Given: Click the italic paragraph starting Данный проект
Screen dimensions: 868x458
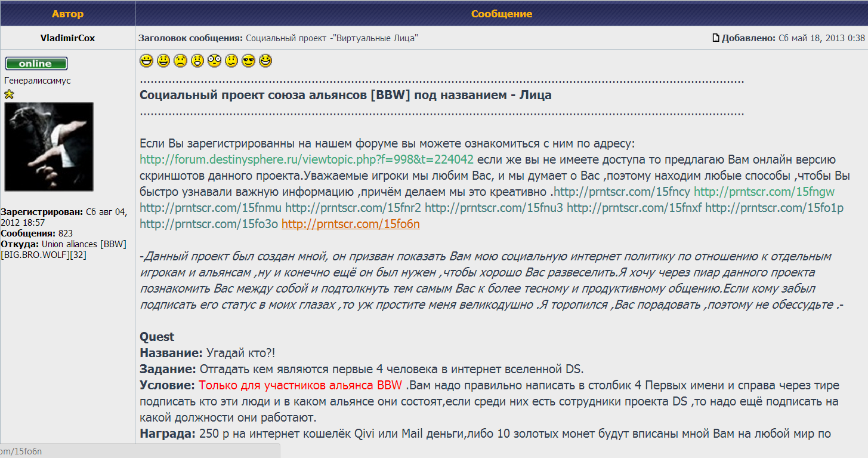Looking at the screenshot, I should 493,280.
